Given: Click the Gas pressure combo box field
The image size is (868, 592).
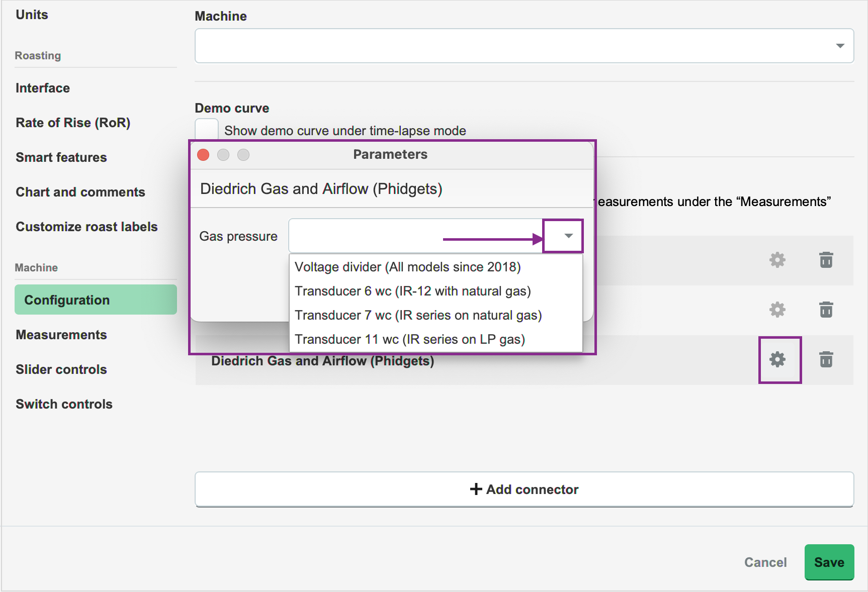Looking at the screenshot, I should click(436, 236).
